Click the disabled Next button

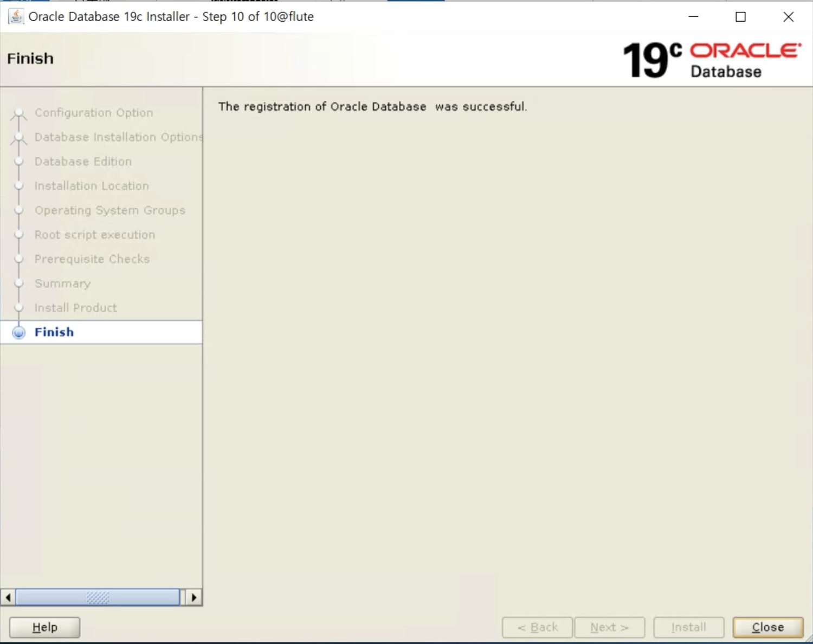point(610,627)
